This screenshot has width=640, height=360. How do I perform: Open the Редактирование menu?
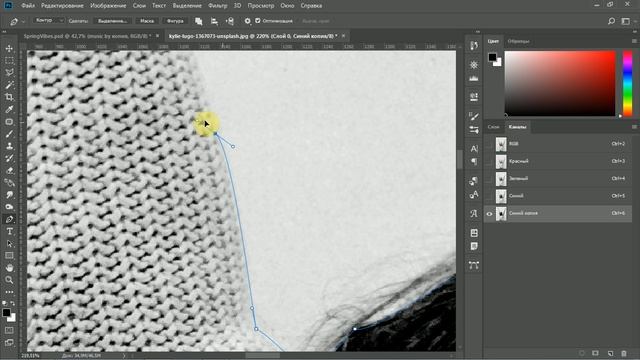tap(62, 6)
